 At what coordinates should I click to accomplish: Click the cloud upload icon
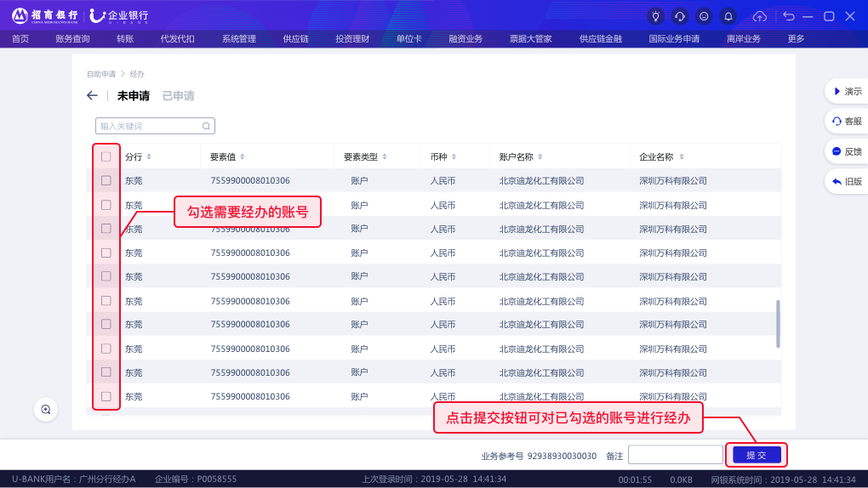tap(760, 16)
